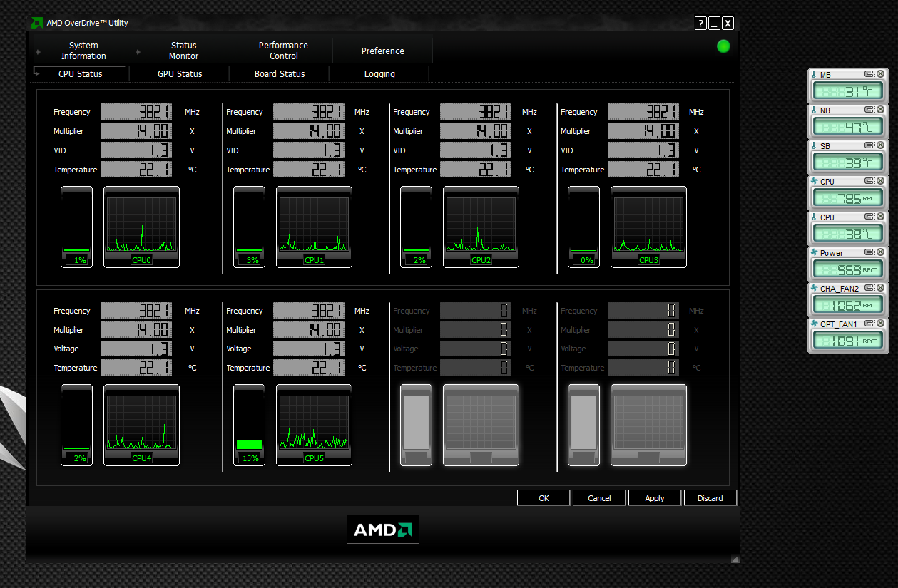Close the NB temperature widget

click(880, 110)
